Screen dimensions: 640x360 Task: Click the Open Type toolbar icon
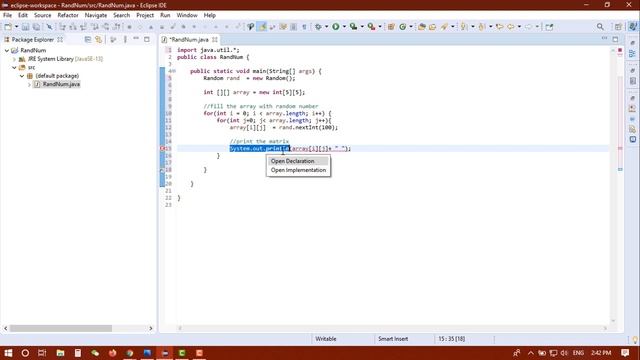pos(422,27)
